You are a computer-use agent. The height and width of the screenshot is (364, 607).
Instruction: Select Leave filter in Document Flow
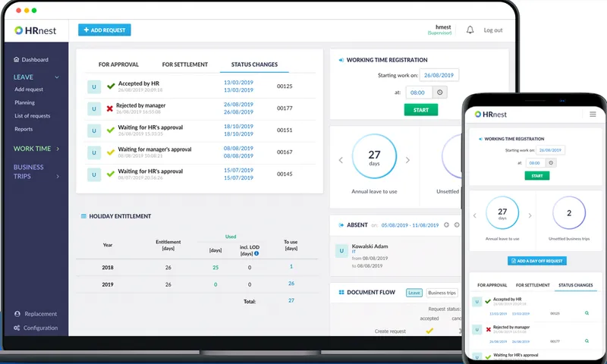[414, 293]
